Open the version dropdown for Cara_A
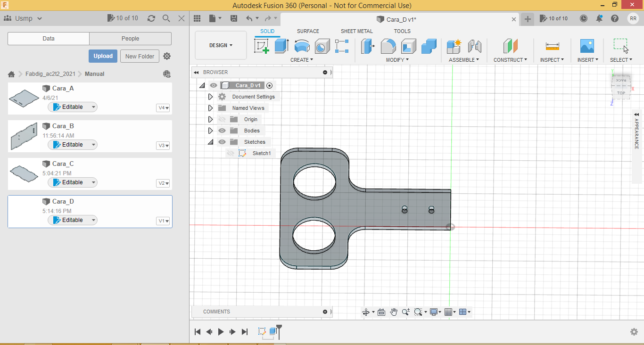 click(x=163, y=108)
